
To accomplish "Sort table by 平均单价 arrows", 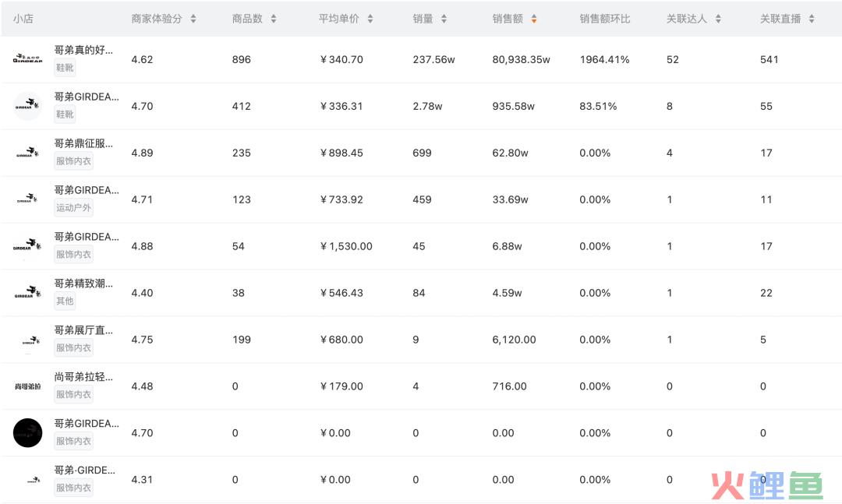I will point(370,19).
